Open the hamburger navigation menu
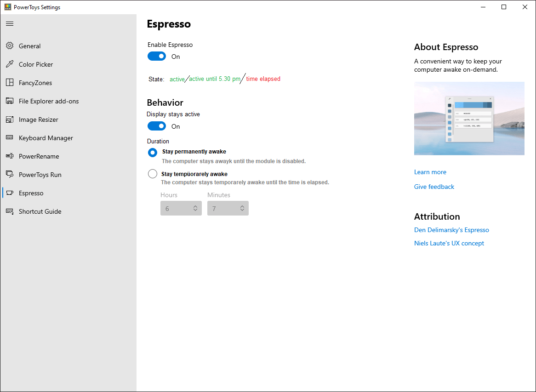Viewport: 536px width, 392px height. 10,23
